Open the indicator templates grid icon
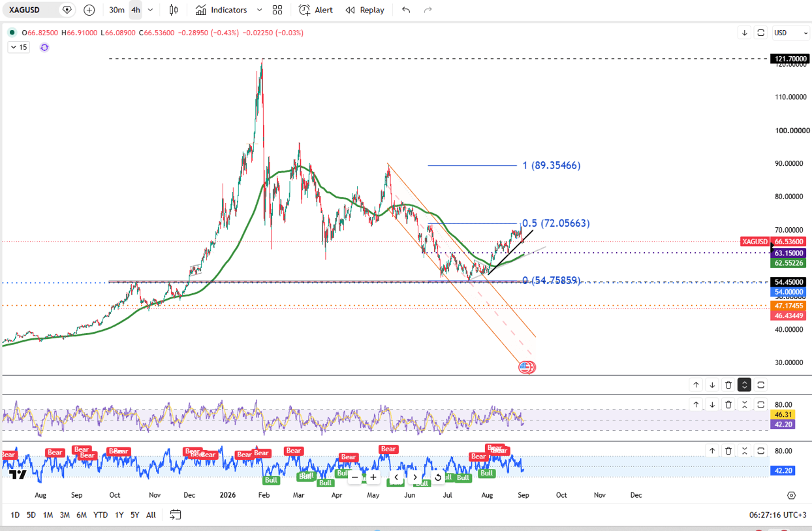 click(277, 10)
